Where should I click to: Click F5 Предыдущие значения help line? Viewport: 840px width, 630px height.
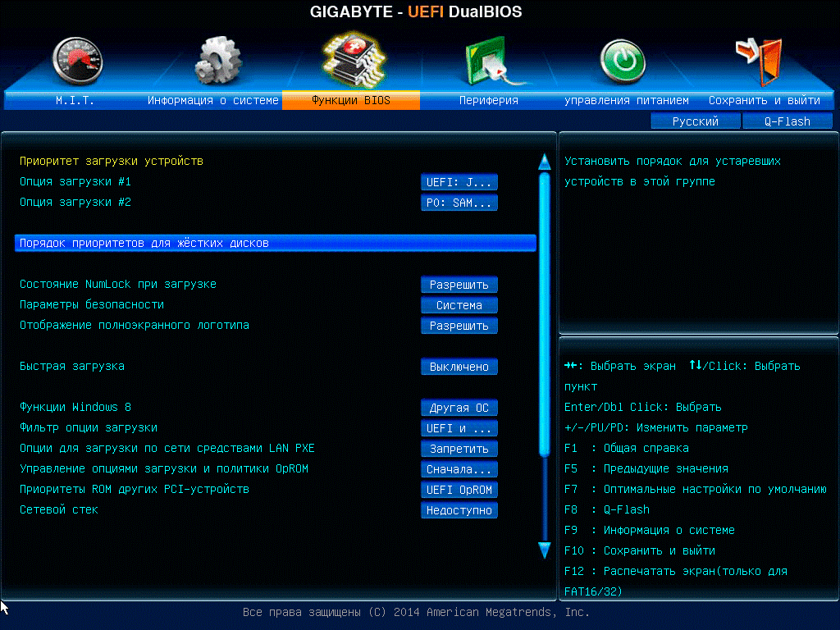tap(646, 468)
